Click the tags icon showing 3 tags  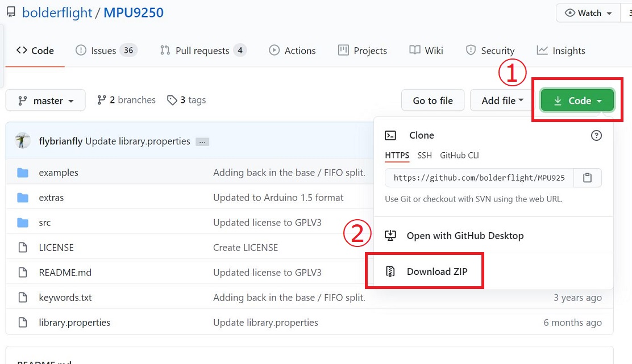(x=172, y=101)
